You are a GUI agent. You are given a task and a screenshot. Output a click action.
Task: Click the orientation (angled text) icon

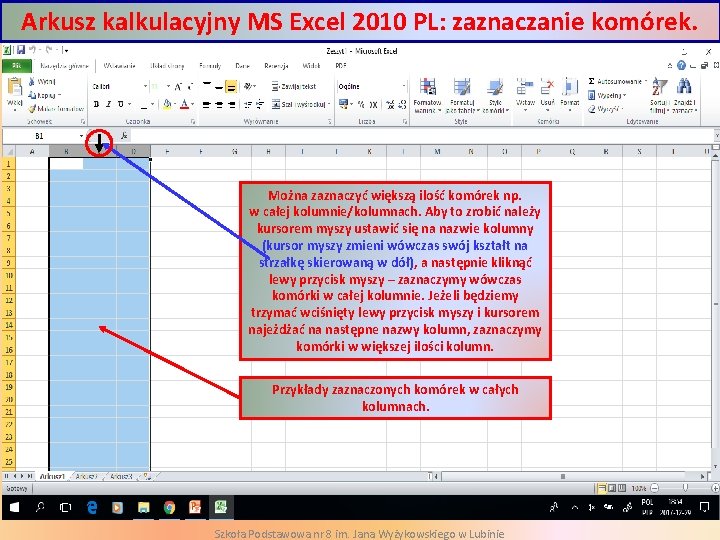248,86
